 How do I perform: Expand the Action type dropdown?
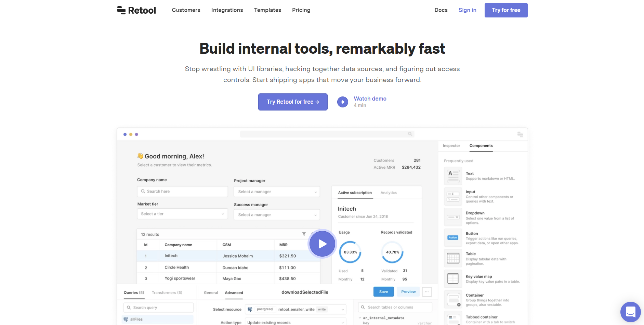[295, 322]
